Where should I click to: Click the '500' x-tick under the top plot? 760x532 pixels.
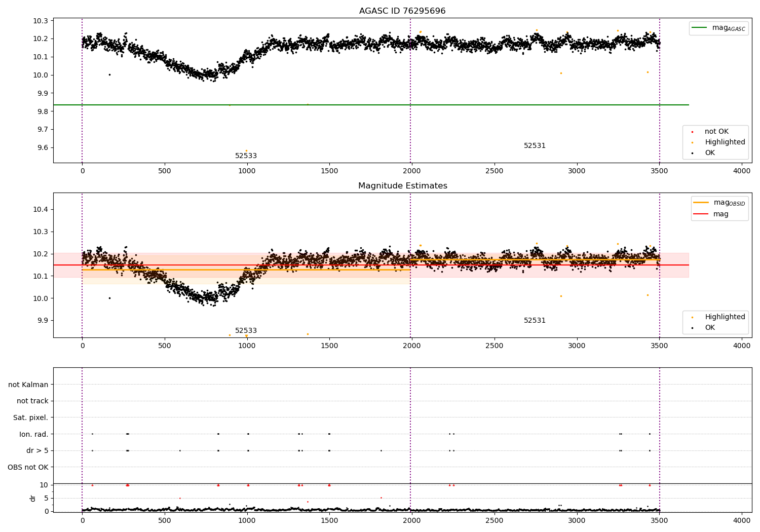[165, 171]
